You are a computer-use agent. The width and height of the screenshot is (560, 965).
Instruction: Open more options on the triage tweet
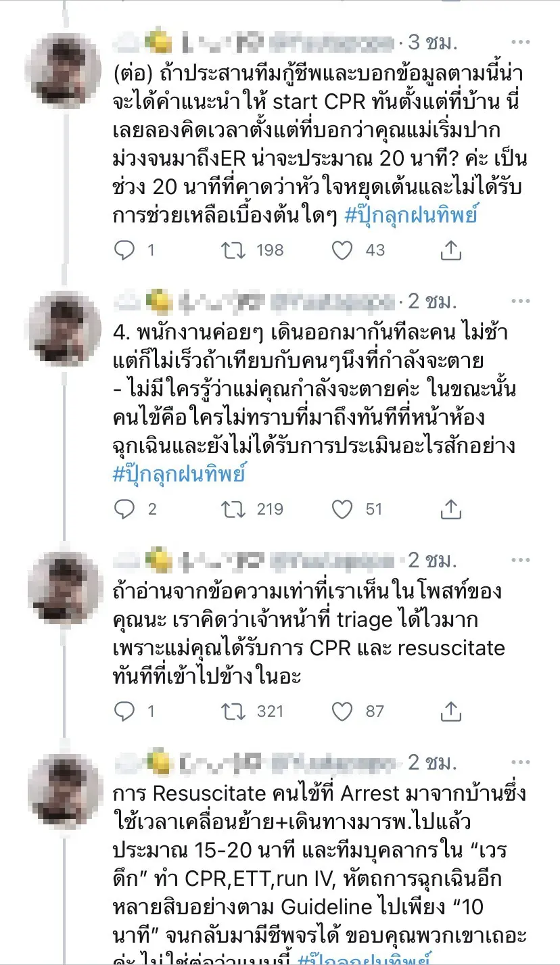(x=520, y=559)
